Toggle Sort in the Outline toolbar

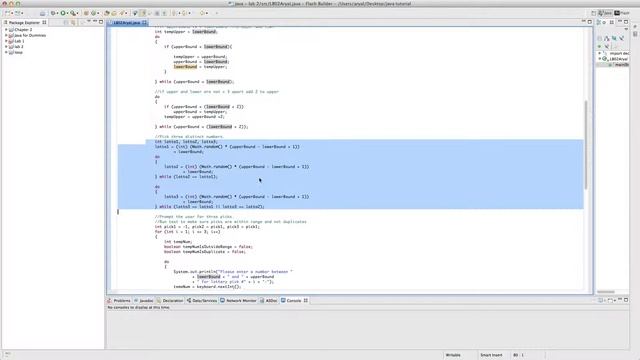point(607,38)
